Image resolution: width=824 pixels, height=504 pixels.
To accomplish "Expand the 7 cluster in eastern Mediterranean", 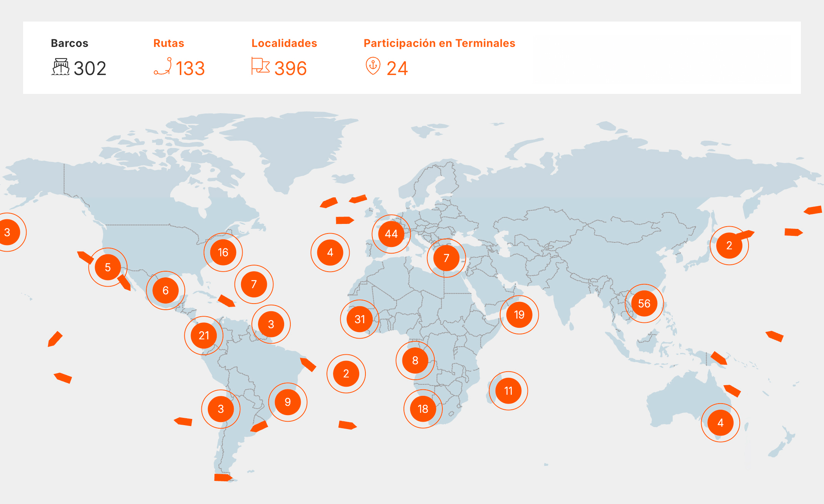I will coord(446,258).
